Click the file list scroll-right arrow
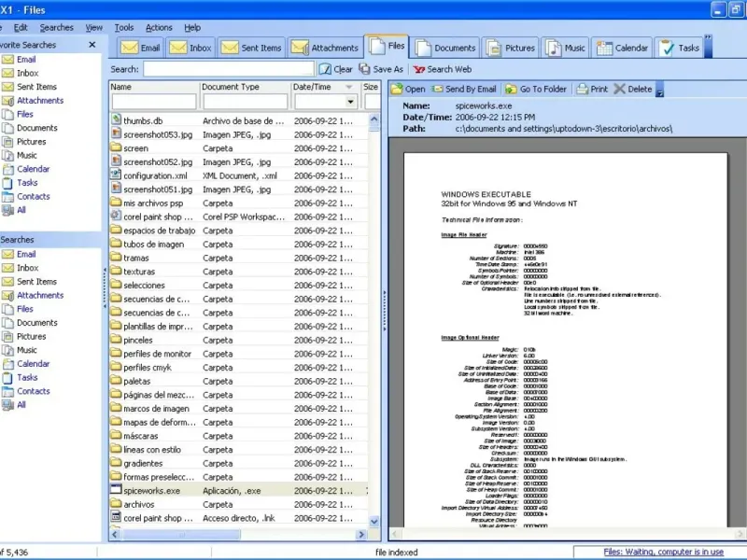Screen dimensions: 747x560 point(360,535)
